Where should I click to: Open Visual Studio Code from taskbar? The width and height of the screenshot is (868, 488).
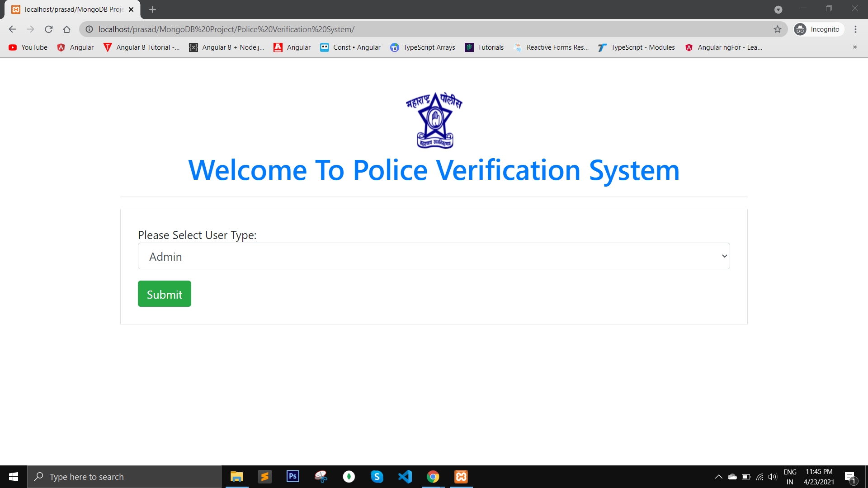pyautogui.click(x=405, y=476)
